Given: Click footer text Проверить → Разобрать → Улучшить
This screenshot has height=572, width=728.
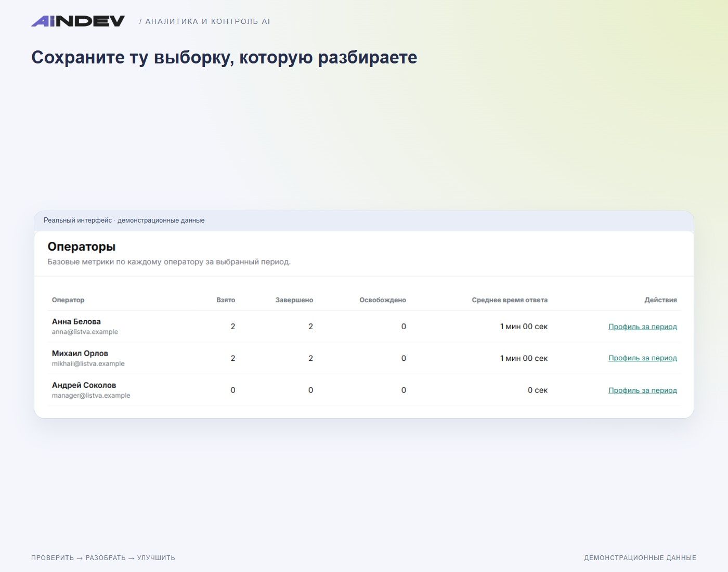Looking at the screenshot, I should [x=103, y=558].
